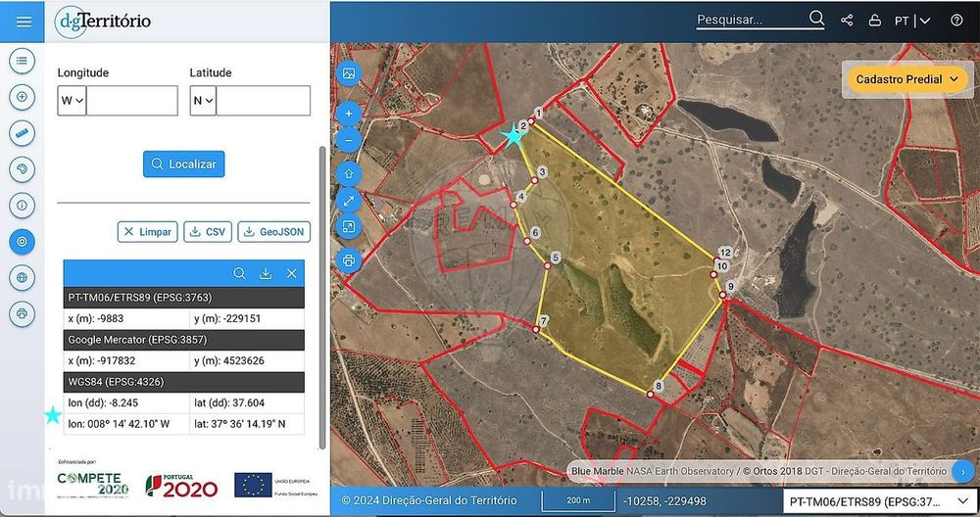This screenshot has width=980, height=517.
Task: Click the zoom to extent map icon
Action: coord(349,226)
